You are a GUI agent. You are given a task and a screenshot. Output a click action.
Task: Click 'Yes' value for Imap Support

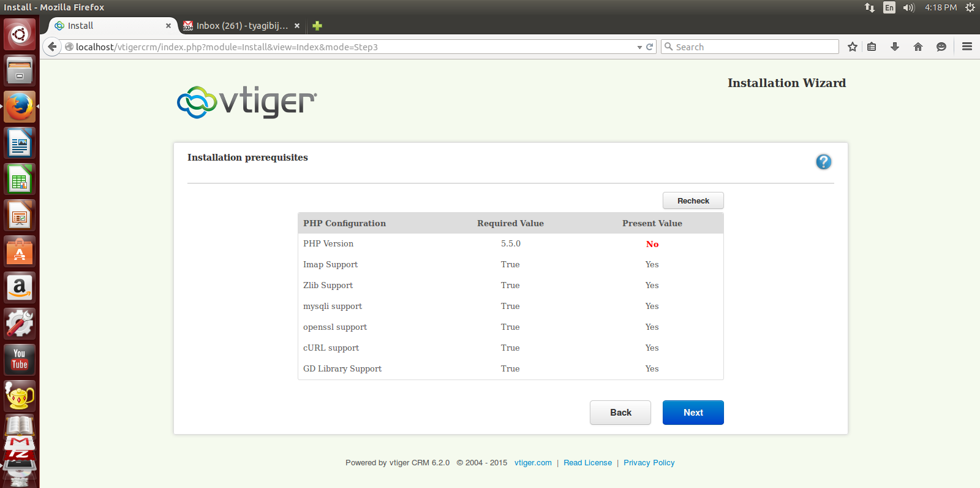[x=652, y=264]
